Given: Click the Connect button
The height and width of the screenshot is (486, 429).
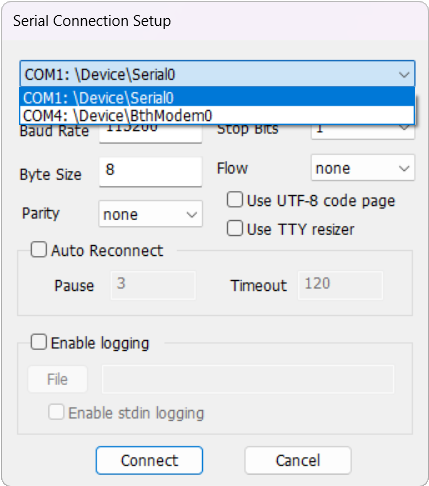Looking at the screenshot, I should pyautogui.click(x=149, y=460).
